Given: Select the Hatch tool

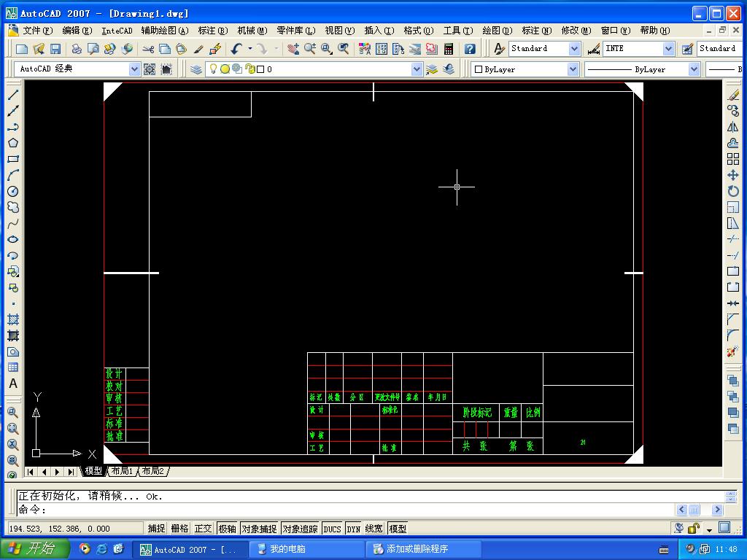Looking at the screenshot, I should point(13,319).
